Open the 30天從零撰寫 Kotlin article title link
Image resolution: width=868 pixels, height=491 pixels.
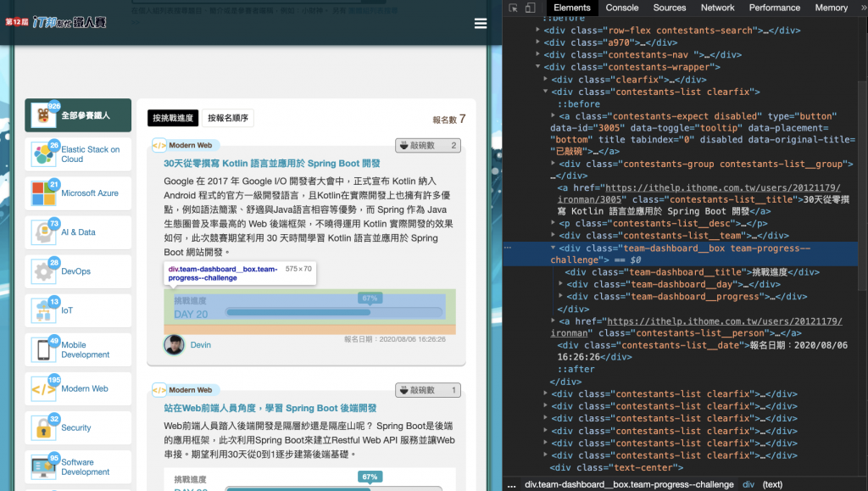tap(272, 164)
